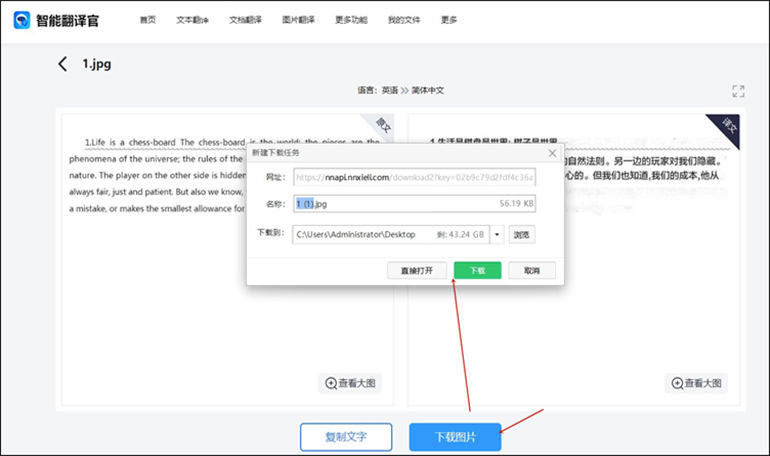The width and height of the screenshot is (770, 456).
Task: Click the translated Chinese text image
Action: (574, 260)
